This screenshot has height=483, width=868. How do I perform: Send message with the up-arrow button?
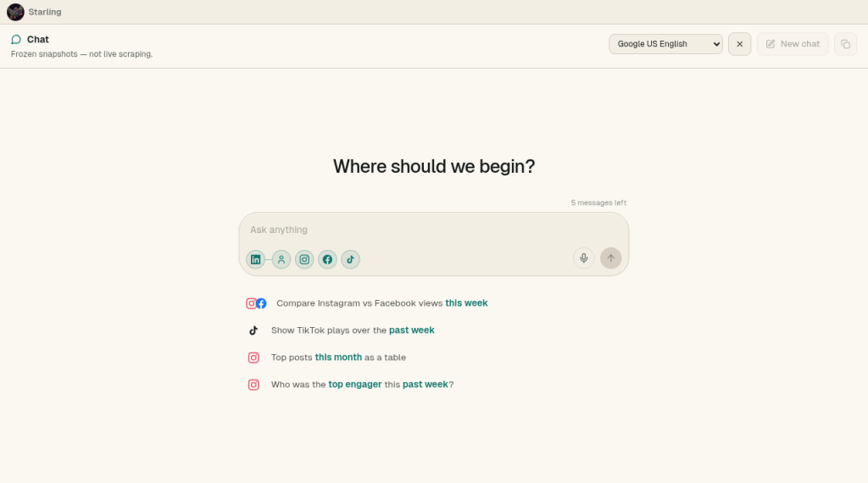click(x=610, y=258)
